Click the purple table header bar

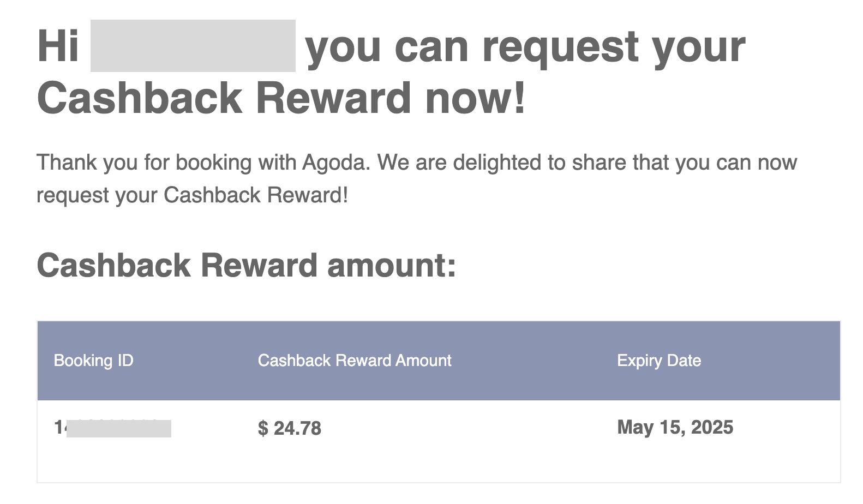[439, 361]
